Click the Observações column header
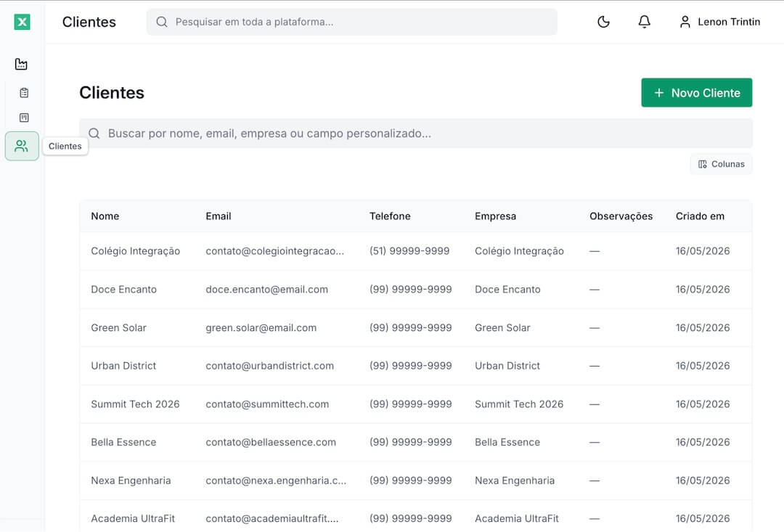 tap(621, 216)
